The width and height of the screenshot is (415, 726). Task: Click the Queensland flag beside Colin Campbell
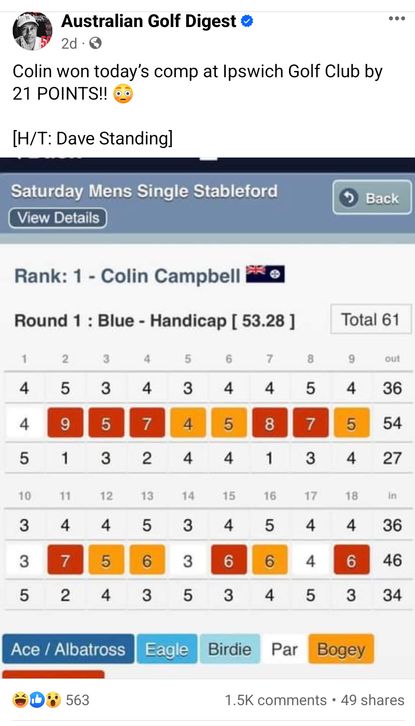click(265, 274)
